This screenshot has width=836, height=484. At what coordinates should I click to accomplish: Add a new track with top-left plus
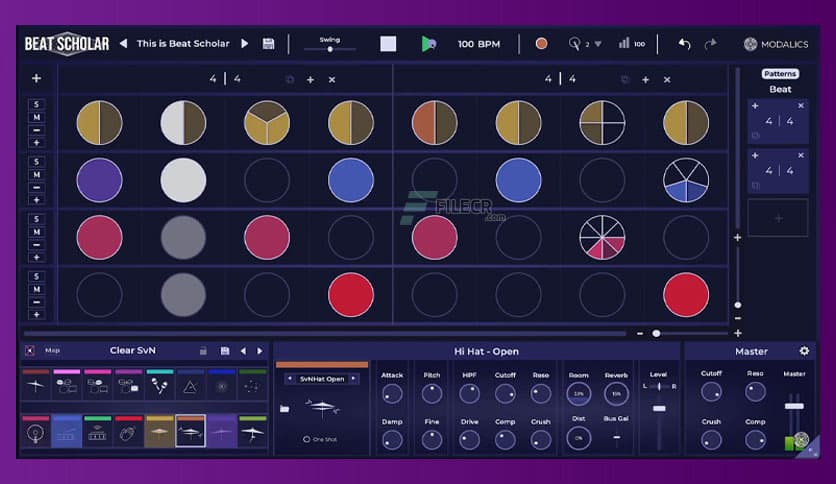point(36,78)
